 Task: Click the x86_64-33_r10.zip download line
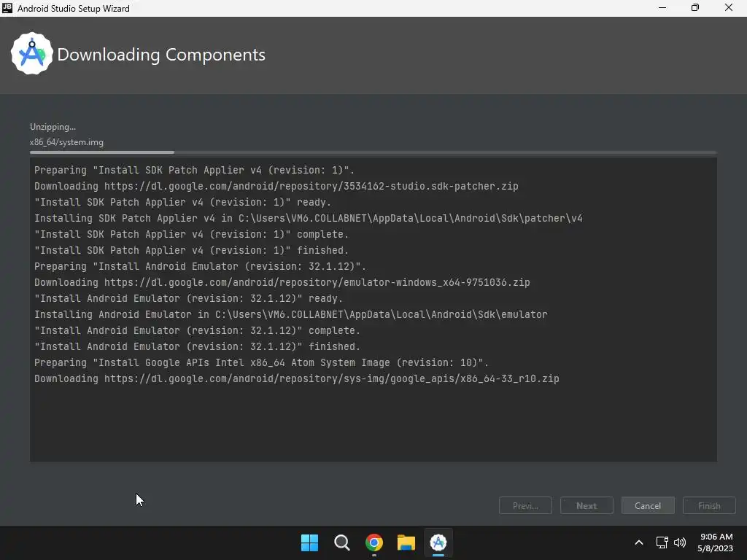point(297,378)
